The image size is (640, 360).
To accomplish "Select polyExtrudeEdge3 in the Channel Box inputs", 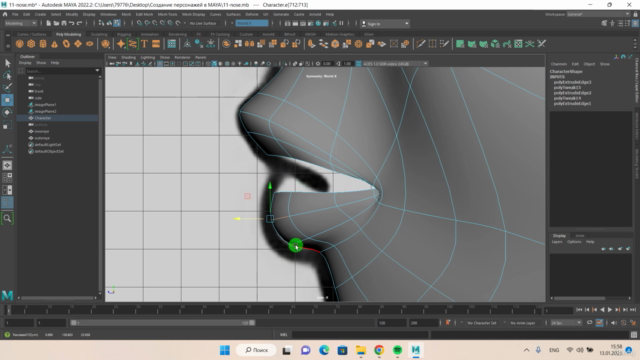I will [x=572, y=82].
